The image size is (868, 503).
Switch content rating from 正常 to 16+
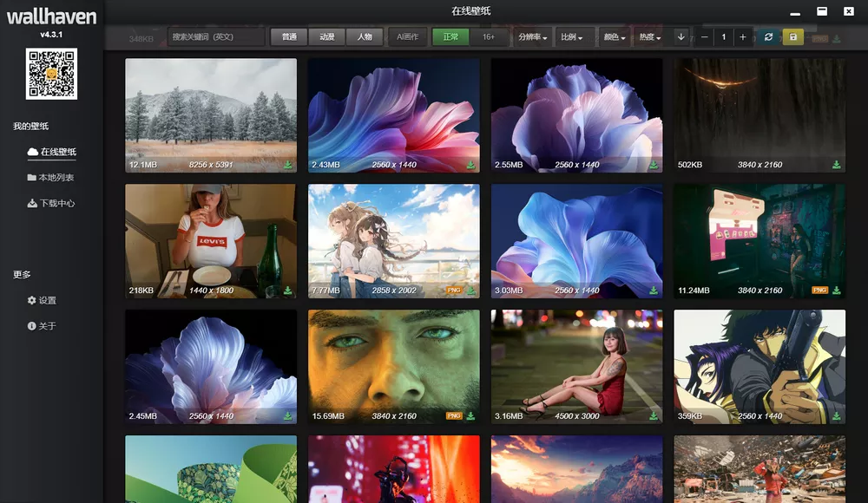488,37
